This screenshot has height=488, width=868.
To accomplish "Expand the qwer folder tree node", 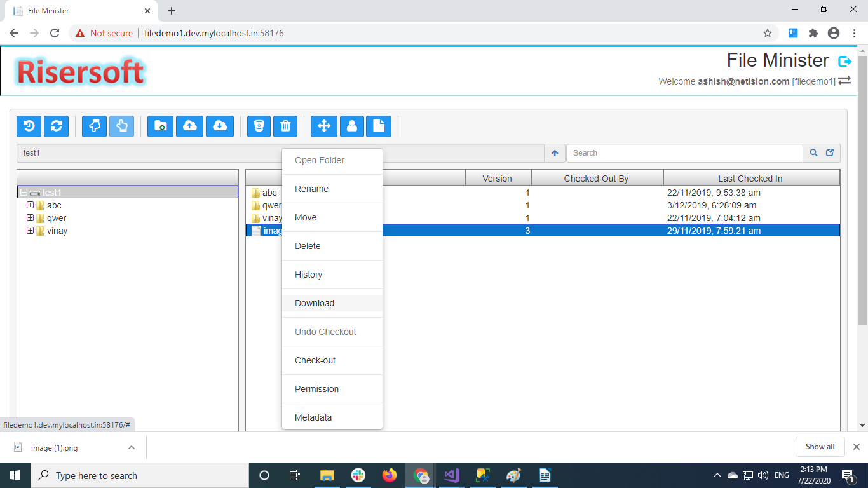I will (x=30, y=218).
